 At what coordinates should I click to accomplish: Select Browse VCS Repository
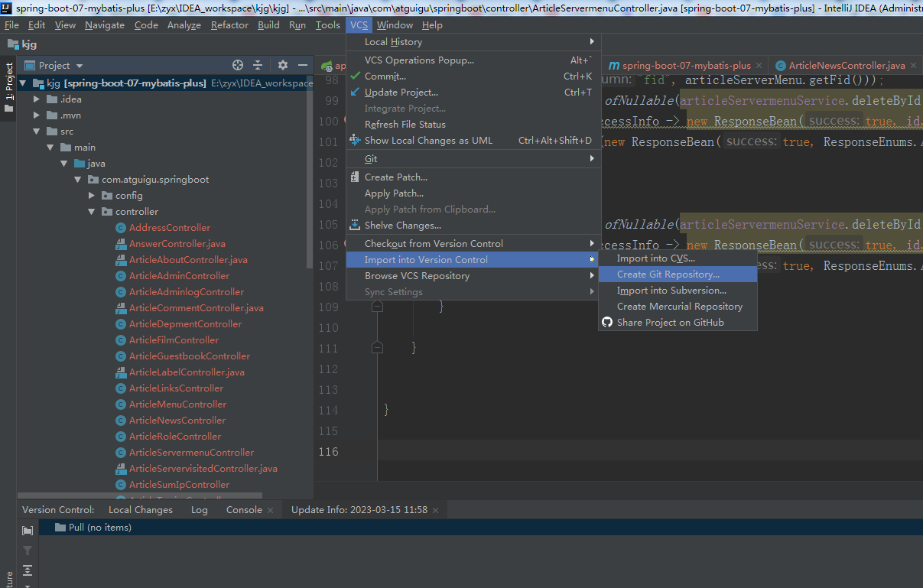tap(473, 276)
